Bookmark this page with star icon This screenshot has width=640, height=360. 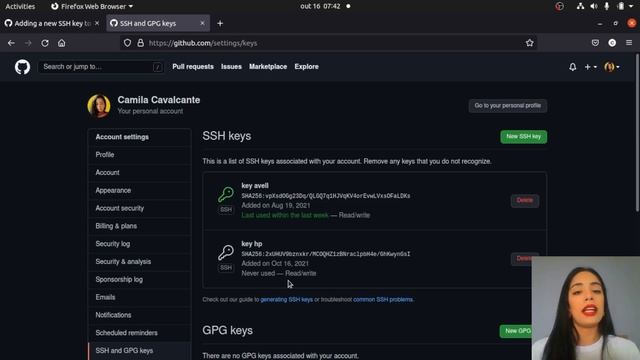(529, 43)
